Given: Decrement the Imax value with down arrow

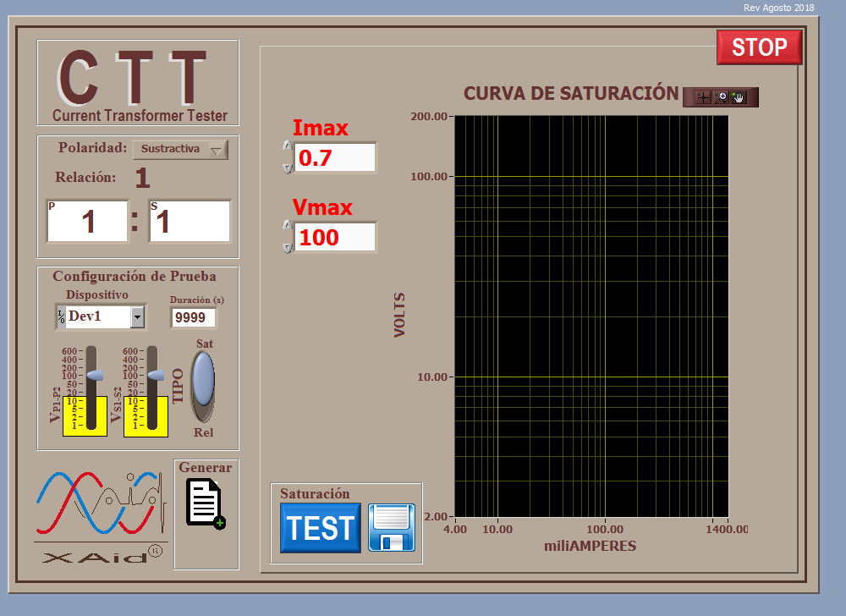Looking at the screenshot, I should click(x=287, y=168).
